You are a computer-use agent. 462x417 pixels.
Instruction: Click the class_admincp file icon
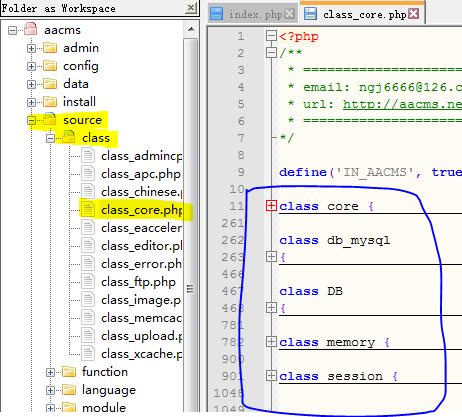coord(88,156)
